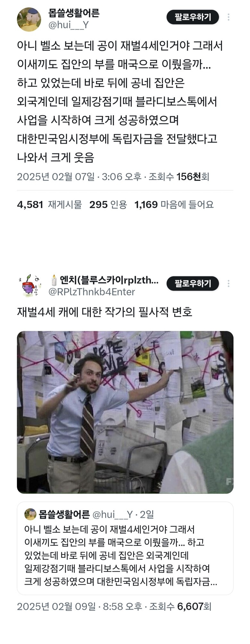
Task: Click the 엔치(블루스카이rplzth... display name
Action: (109, 280)
